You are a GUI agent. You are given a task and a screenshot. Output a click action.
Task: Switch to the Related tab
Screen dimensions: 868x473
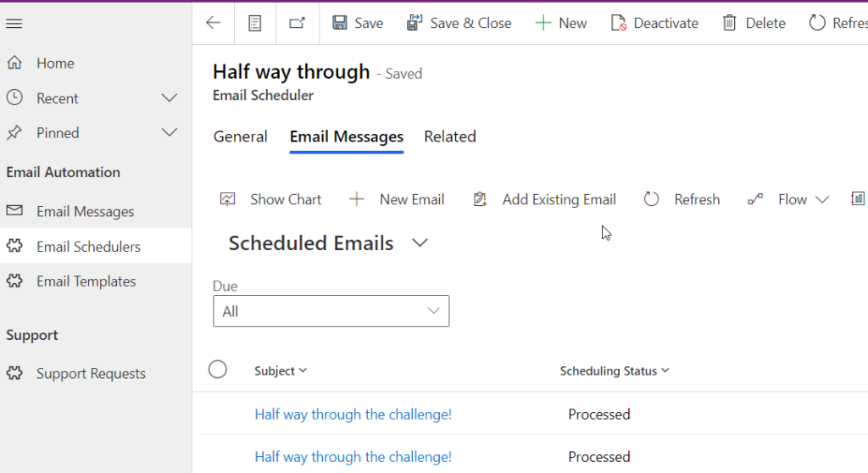(450, 136)
